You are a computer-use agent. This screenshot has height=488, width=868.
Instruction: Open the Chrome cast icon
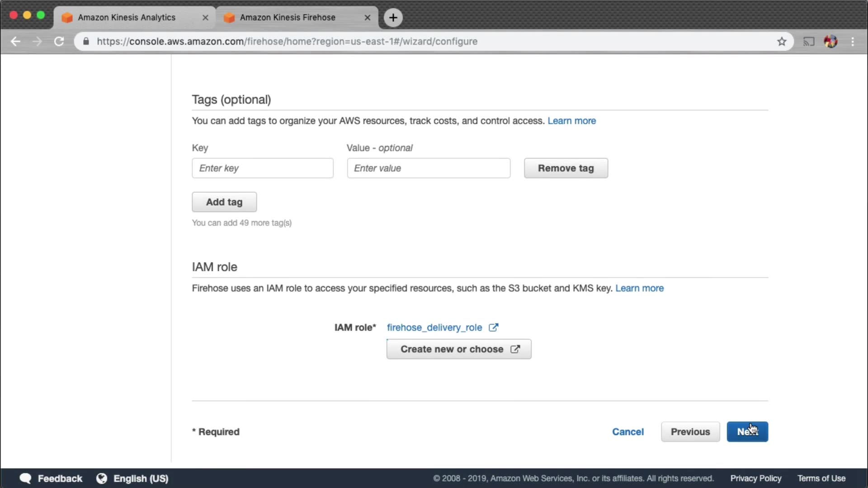tap(808, 42)
